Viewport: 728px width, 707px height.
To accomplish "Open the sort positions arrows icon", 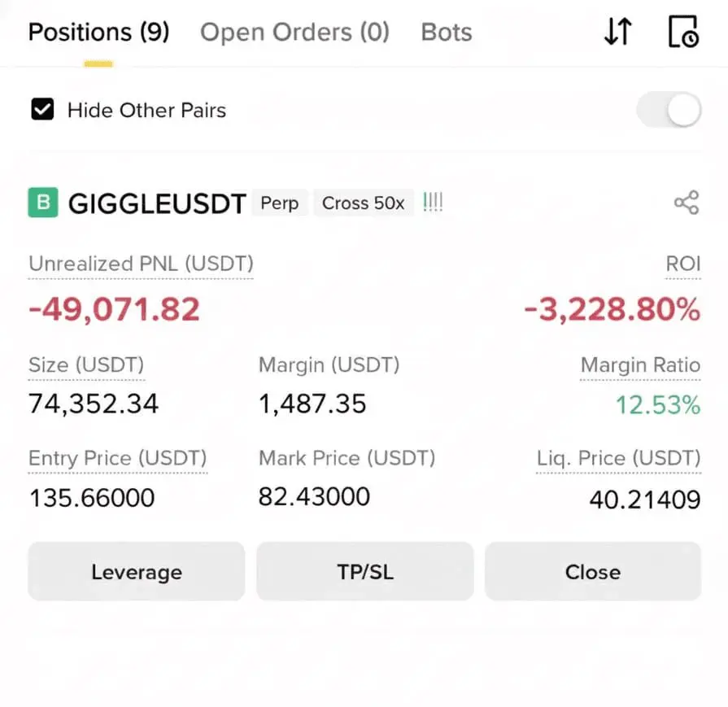I will point(618,32).
